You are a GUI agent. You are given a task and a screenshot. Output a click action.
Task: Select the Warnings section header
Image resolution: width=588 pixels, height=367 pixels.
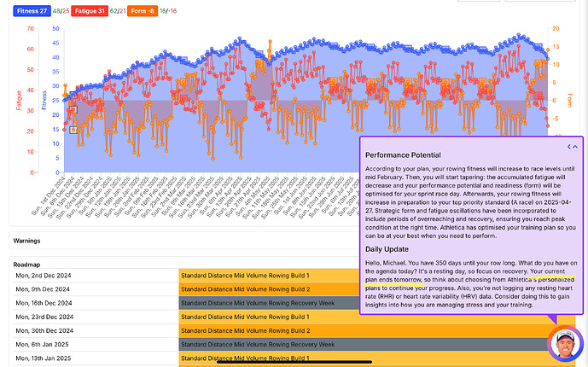click(x=26, y=241)
